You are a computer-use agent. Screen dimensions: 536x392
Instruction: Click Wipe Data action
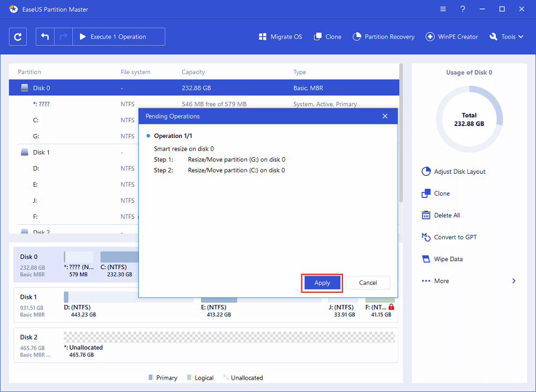(442, 259)
